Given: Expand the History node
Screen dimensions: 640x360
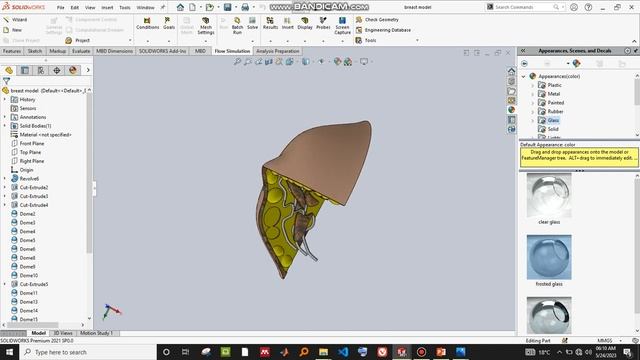Looking at the screenshot, I should click(5, 100).
